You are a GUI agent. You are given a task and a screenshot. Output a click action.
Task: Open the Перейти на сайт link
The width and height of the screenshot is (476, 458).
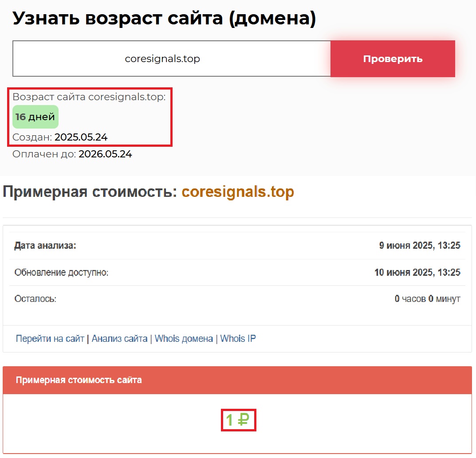50,339
